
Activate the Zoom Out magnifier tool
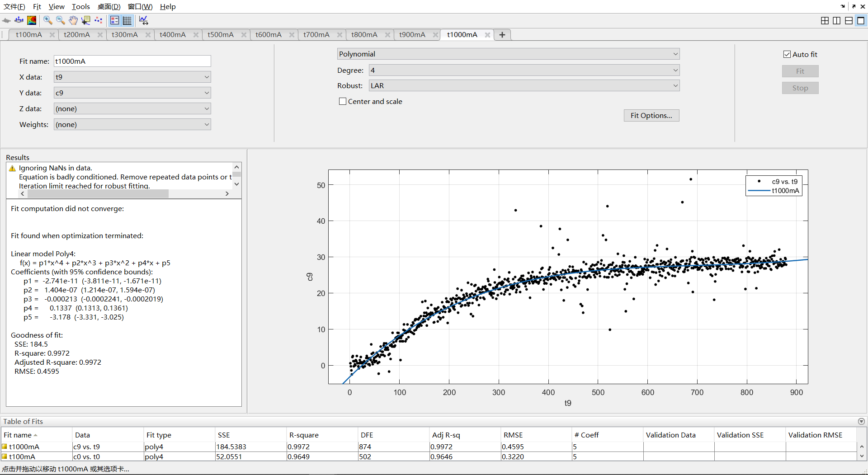click(x=61, y=20)
